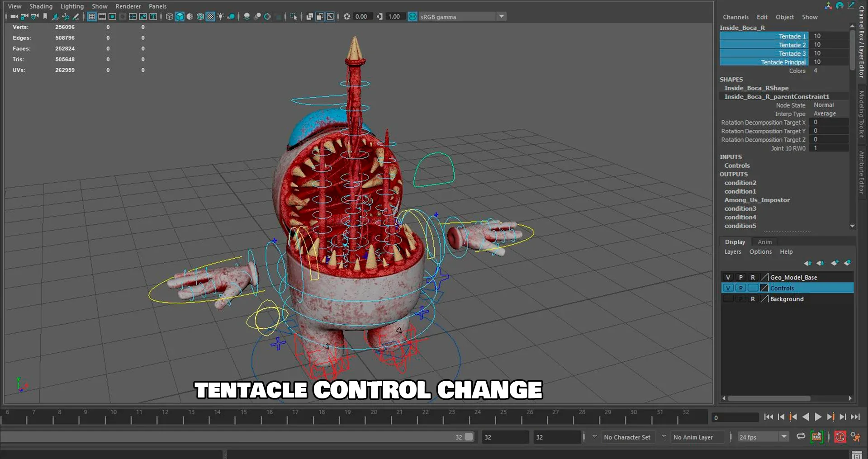Toggle X-ray icon in panel toolbar
The width and height of the screenshot is (868, 459).
(310, 17)
